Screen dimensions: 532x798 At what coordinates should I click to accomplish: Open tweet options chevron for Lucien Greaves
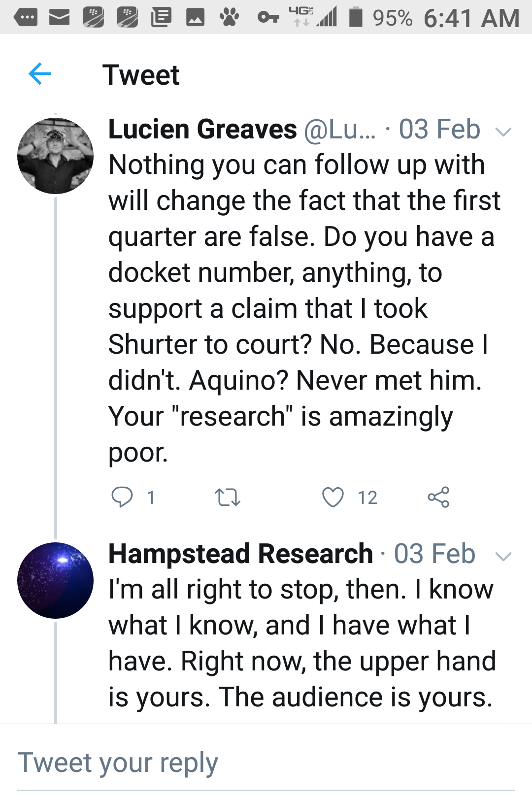[503, 132]
